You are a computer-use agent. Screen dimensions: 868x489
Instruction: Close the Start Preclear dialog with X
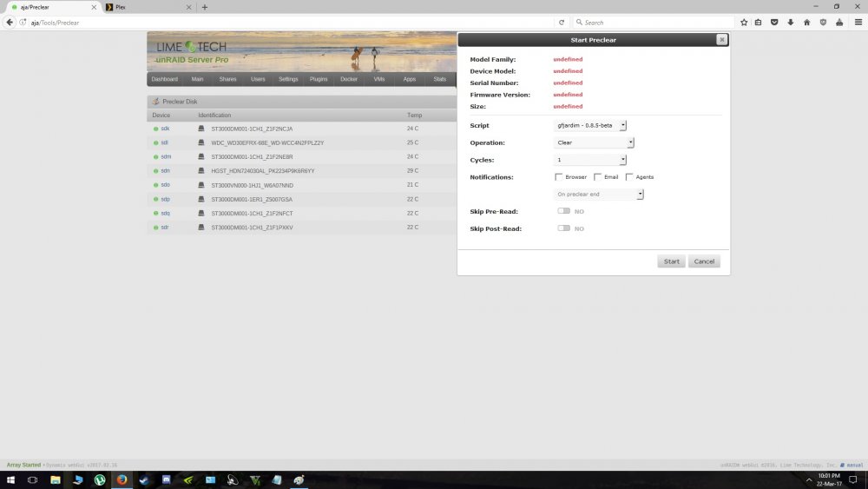pos(721,40)
